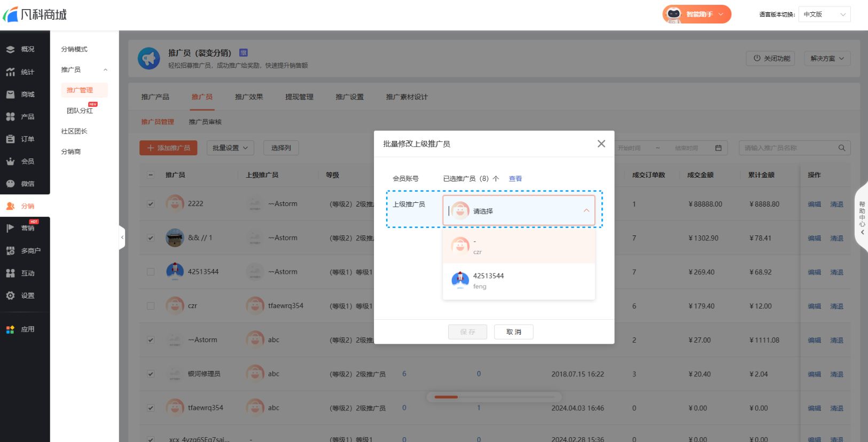Open the 统计 statistics sidebar icon
The height and width of the screenshot is (442, 868).
10,72
